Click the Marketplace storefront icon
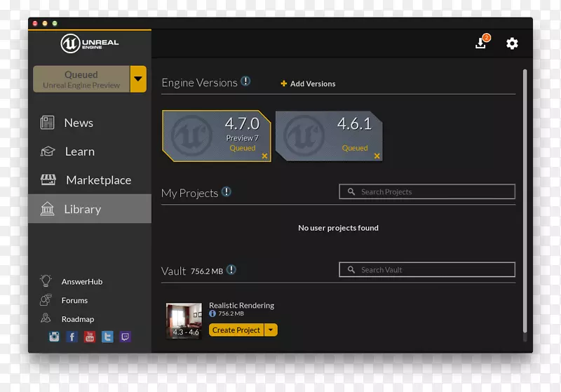This screenshot has height=392, width=561. tap(48, 180)
